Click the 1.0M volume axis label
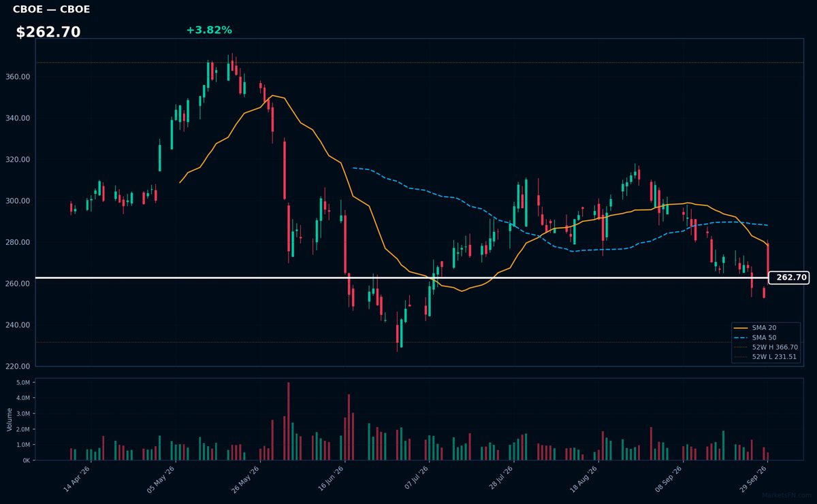The image size is (817, 504). click(22, 445)
